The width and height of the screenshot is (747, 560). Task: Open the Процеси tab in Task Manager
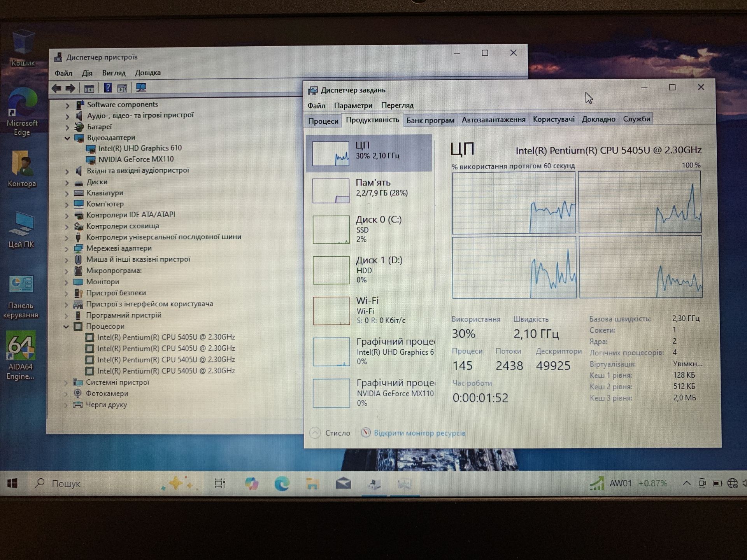tap(323, 121)
